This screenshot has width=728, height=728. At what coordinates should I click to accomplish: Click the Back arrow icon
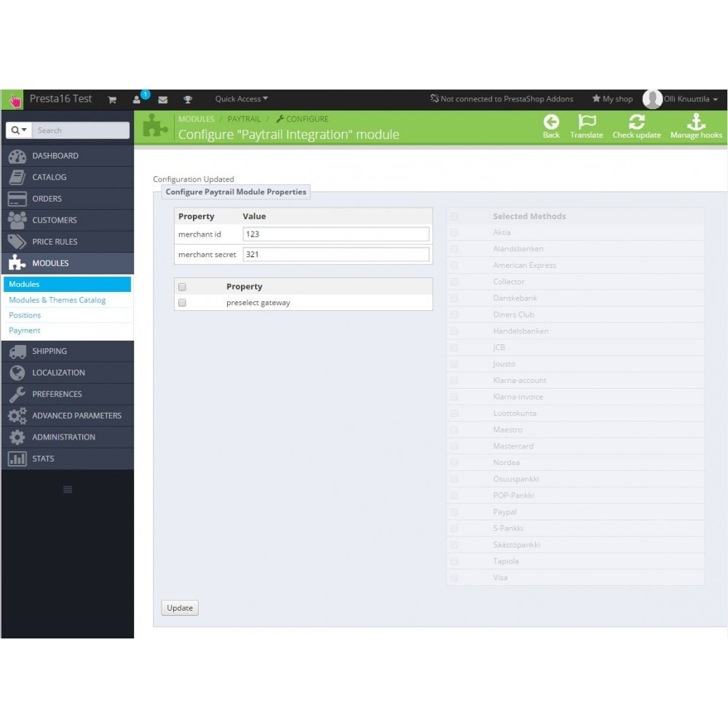[551, 122]
